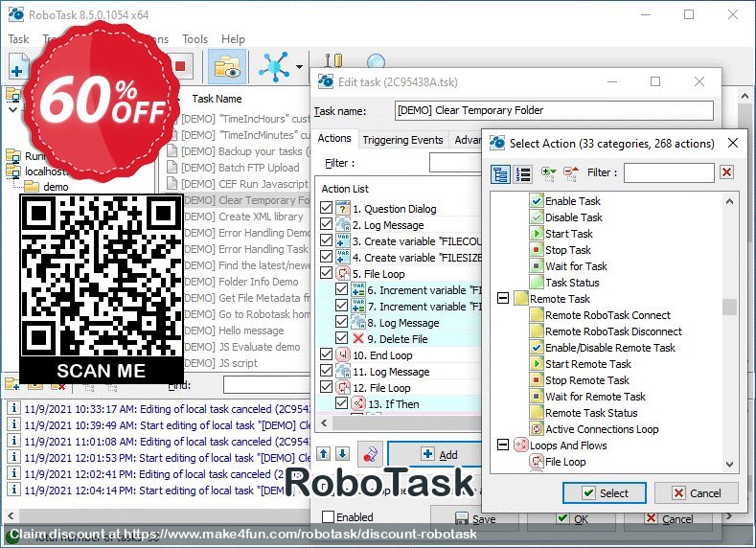756x548 pixels.
Task: Click the Task name input field
Action: tap(554, 110)
